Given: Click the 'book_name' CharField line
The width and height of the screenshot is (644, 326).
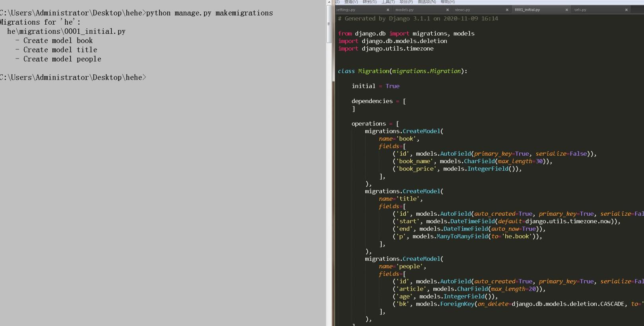Looking at the screenshot, I should pyautogui.click(x=472, y=161).
